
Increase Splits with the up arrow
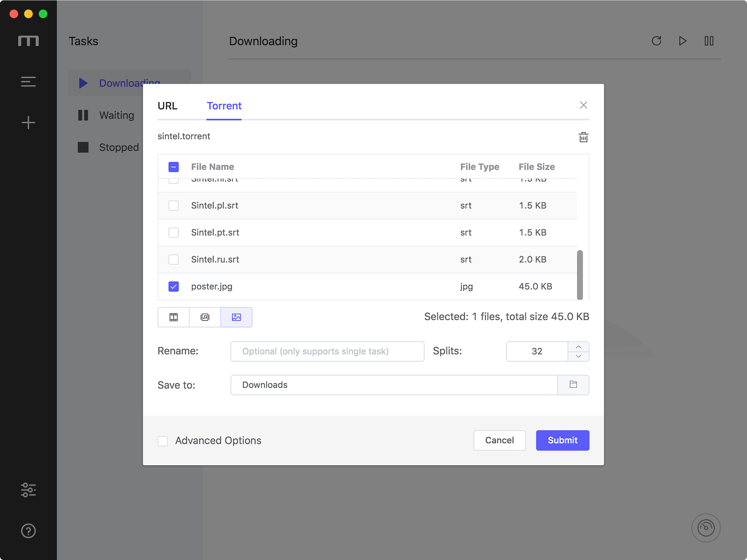(x=578, y=347)
